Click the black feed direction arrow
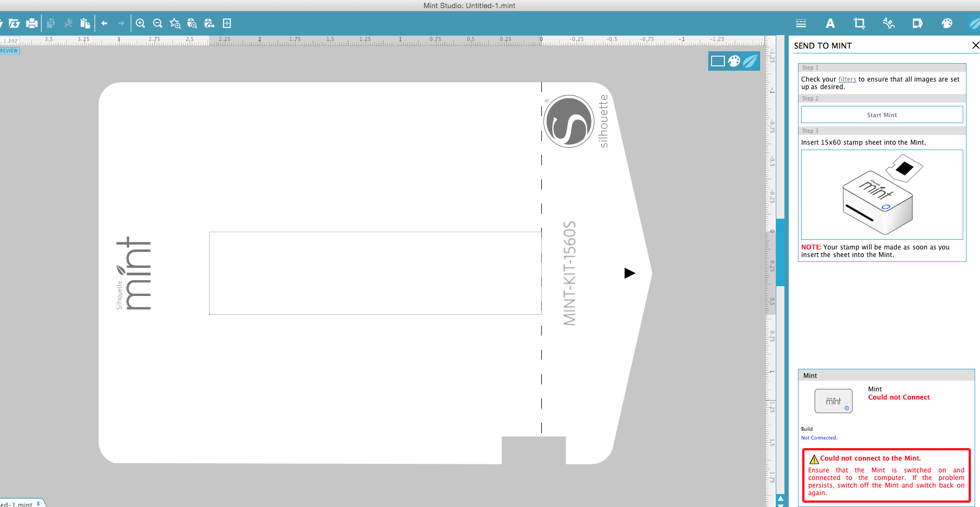 [629, 273]
